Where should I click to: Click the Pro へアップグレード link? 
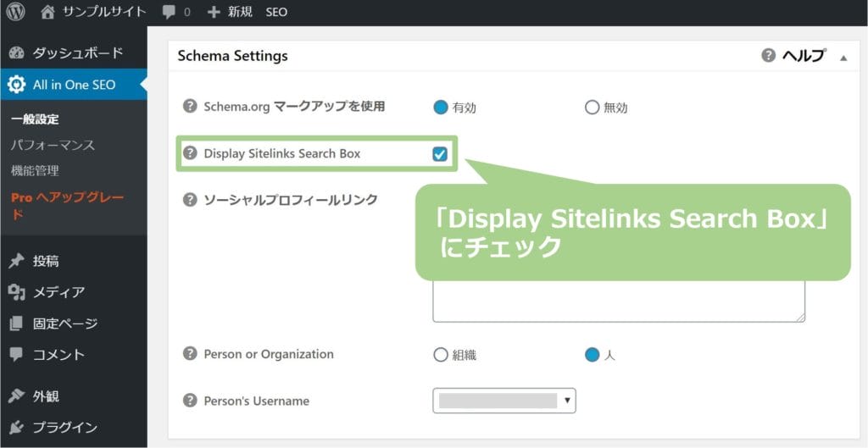(68, 206)
